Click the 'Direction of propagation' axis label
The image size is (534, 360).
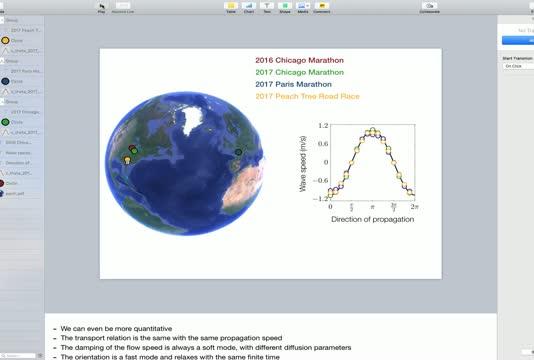pos(373,219)
